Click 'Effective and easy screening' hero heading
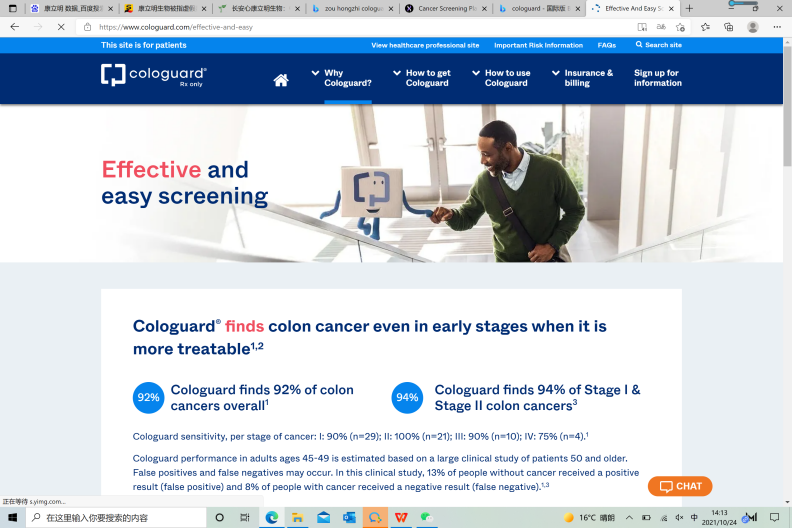 pos(184,182)
